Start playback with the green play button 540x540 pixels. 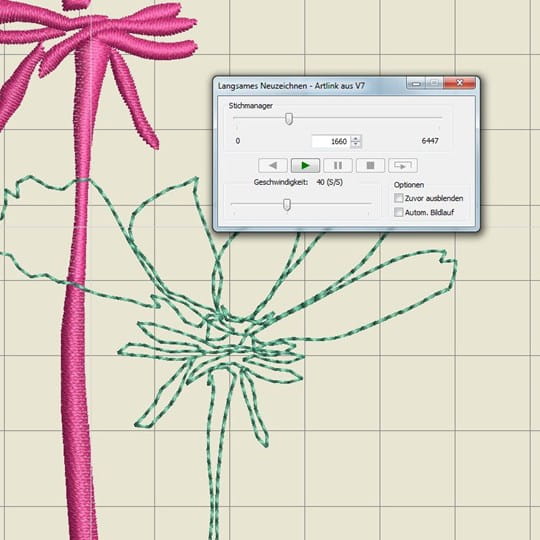click(305, 166)
